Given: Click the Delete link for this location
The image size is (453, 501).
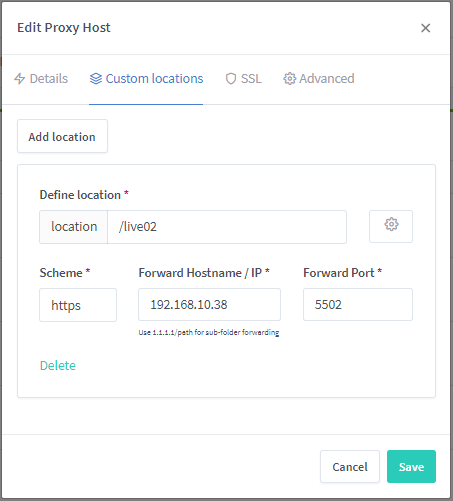Looking at the screenshot, I should point(58,366).
